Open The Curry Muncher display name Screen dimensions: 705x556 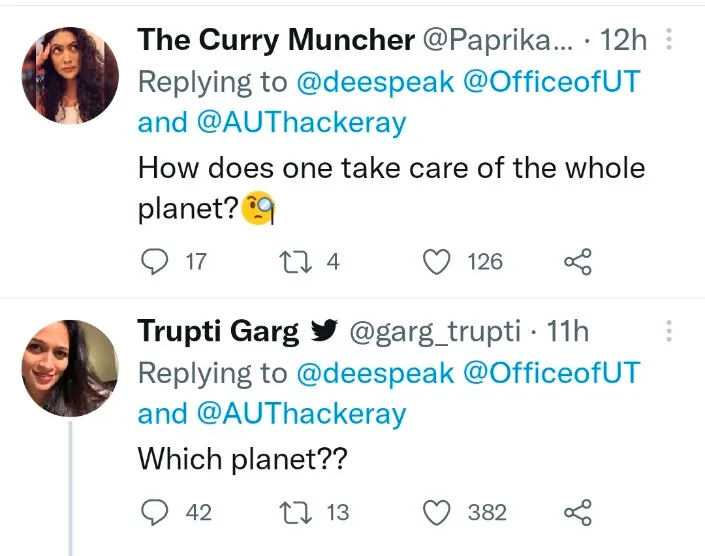[x=276, y=40]
